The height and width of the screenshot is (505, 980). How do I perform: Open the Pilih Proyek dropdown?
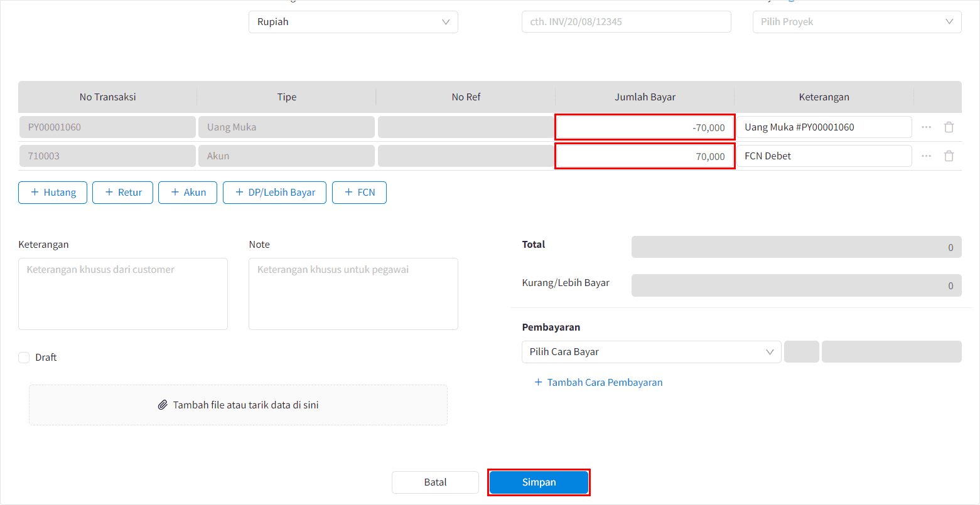(x=857, y=22)
